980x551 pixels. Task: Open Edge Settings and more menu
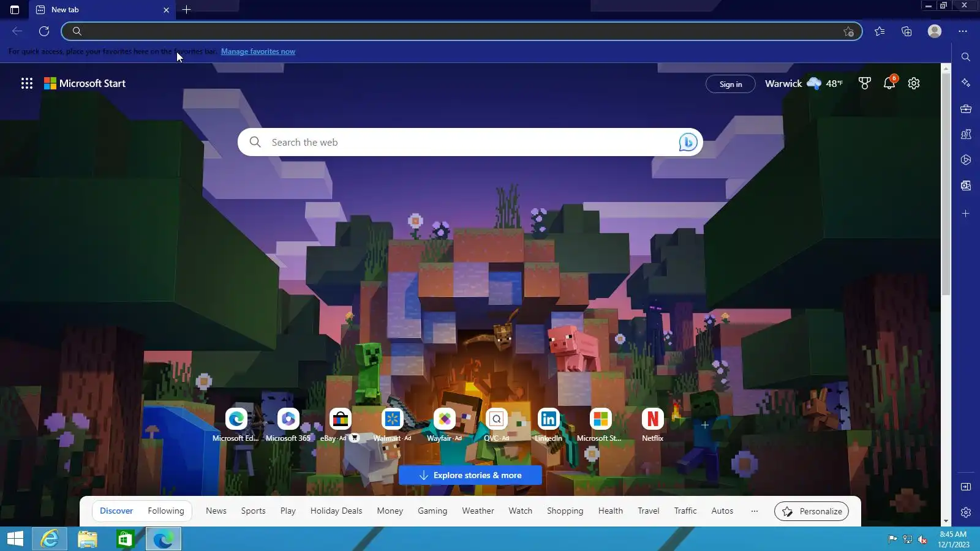[x=963, y=31]
